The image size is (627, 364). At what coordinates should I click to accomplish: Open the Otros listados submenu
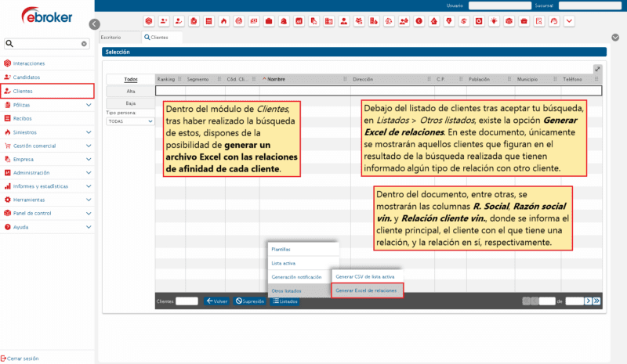click(299, 291)
